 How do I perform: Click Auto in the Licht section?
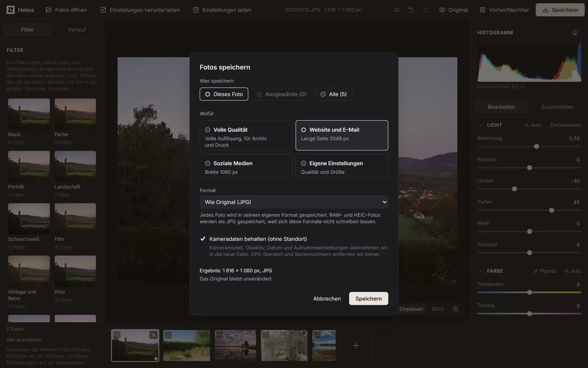pyautogui.click(x=533, y=125)
